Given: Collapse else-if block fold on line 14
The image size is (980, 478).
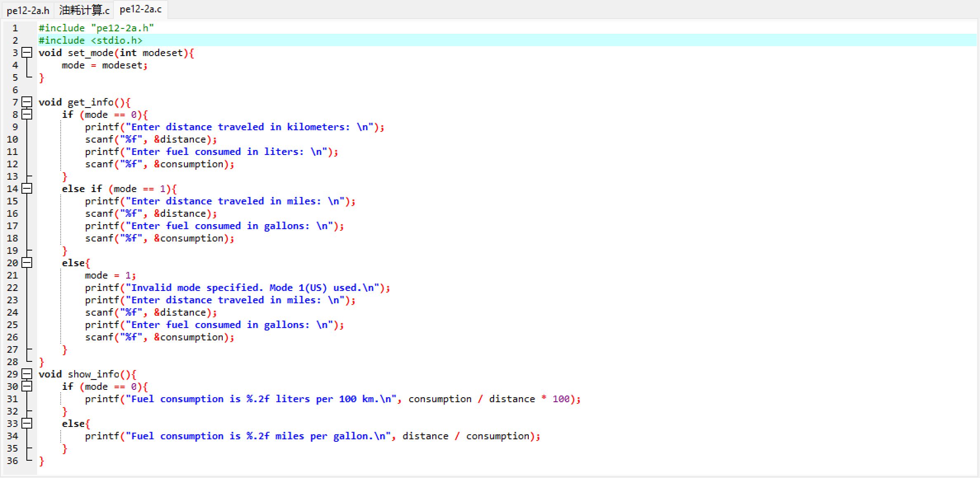Looking at the screenshot, I should click(27, 188).
